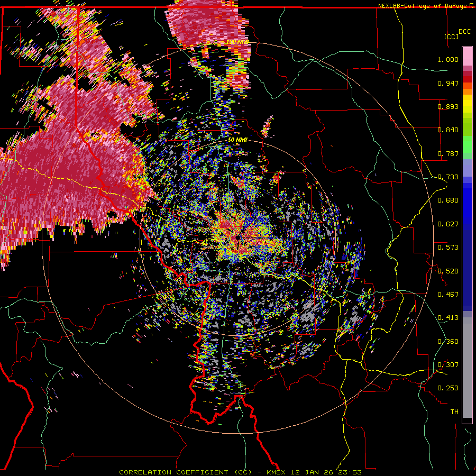Select the 0.360 scale value

point(448,342)
